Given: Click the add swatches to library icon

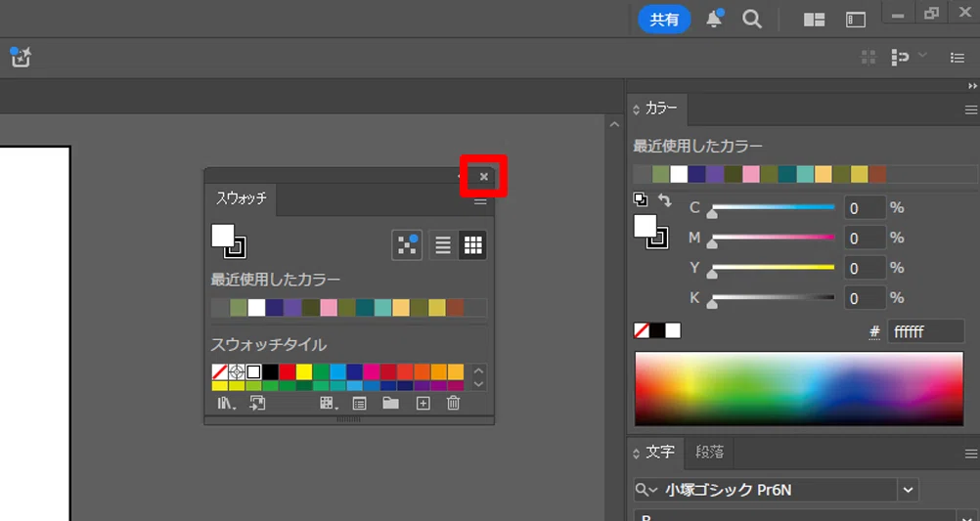Looking at the screenshot, I should point(257,404).
